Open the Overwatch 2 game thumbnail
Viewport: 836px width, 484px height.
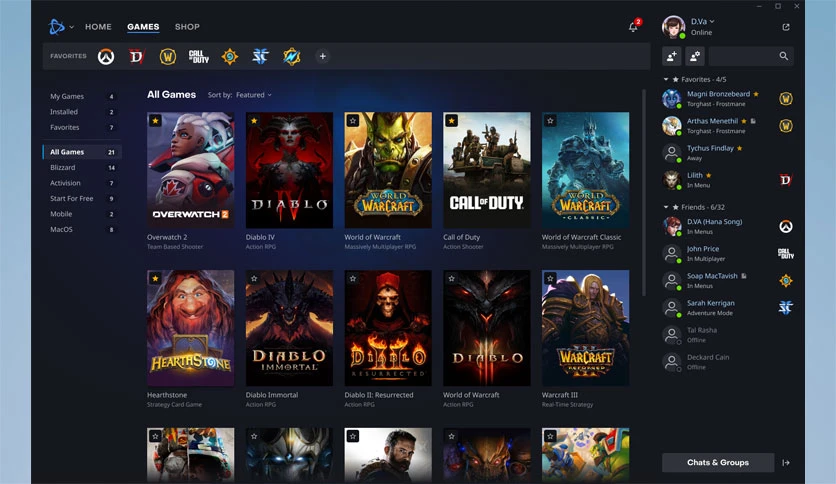[190, 170]
